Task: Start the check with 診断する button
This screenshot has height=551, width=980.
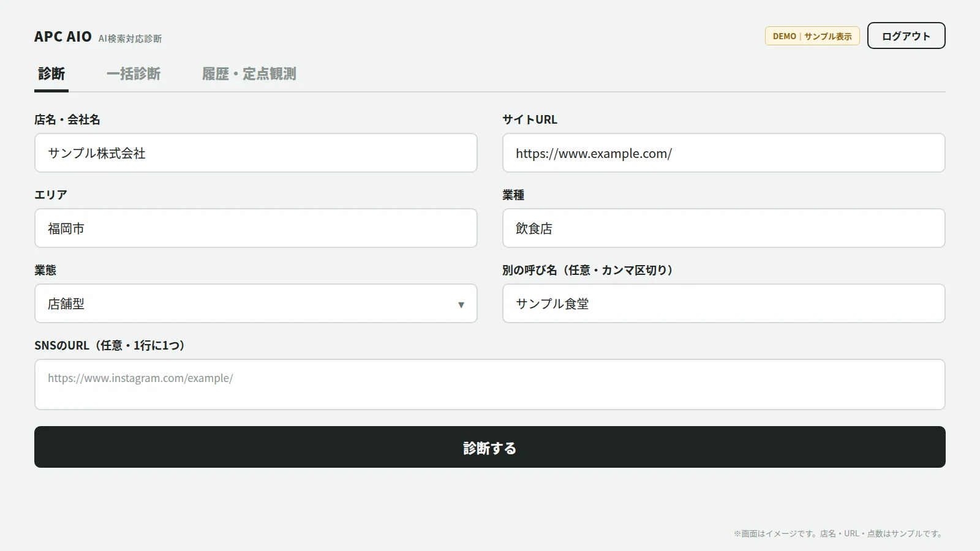Action: pos(490,447)
